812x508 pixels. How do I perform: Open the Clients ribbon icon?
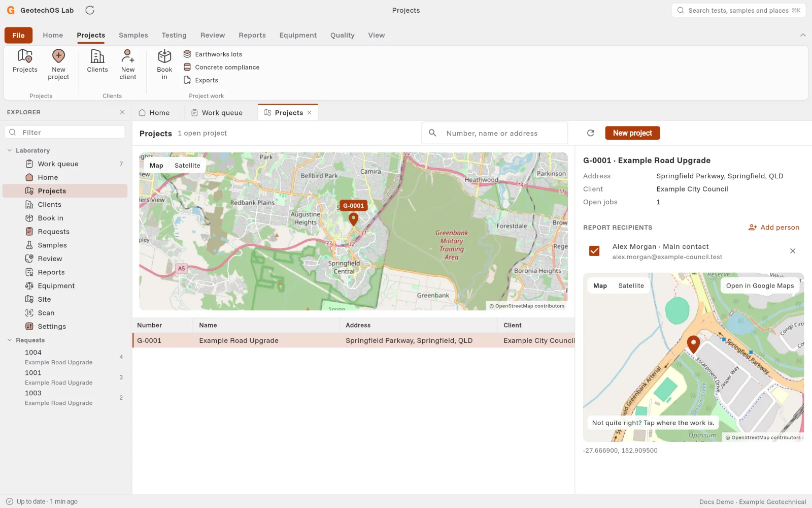click(97, 61)
